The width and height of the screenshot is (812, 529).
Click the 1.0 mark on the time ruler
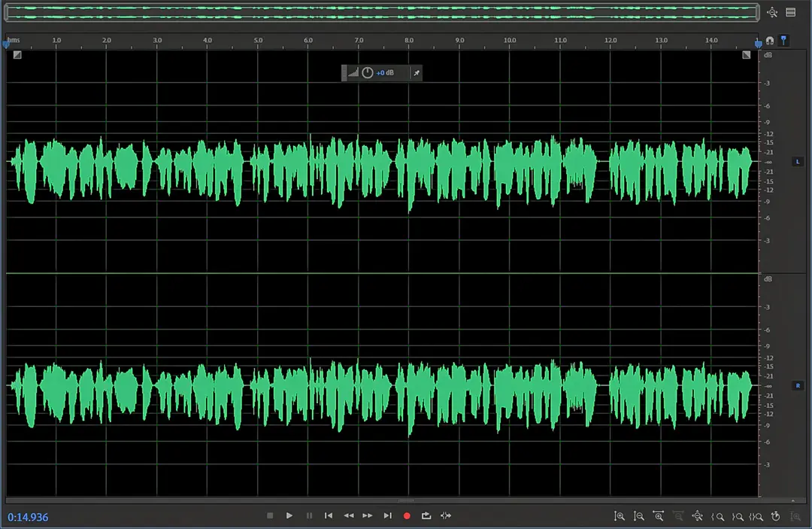pyautogui.click(x=56, y=40)
